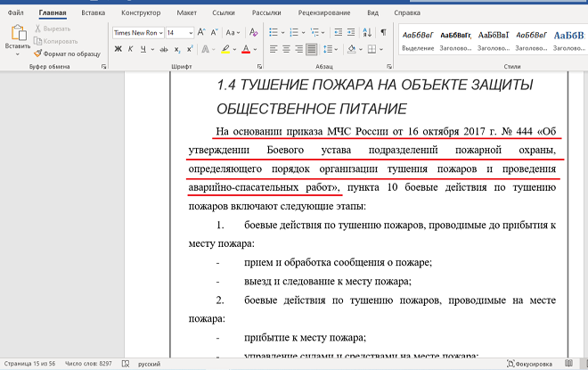Open highlight color dropdown arrow

[234, 49]
